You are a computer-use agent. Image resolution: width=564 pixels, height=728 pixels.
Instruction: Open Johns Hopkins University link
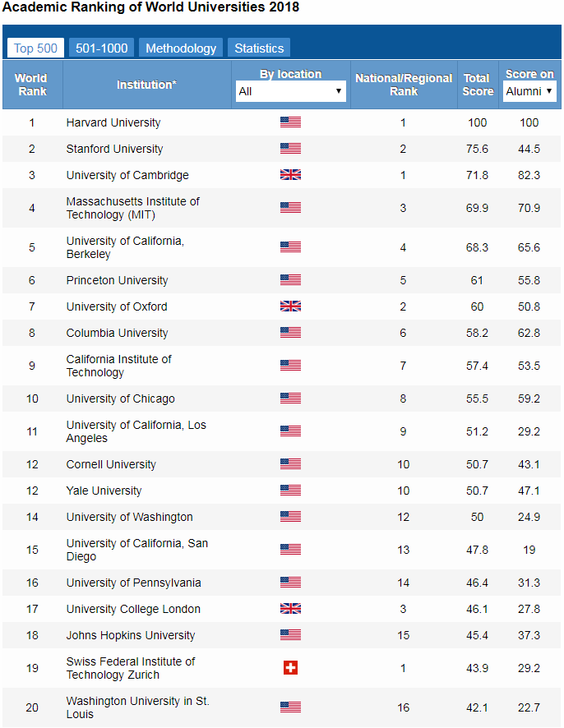point(131,636)
